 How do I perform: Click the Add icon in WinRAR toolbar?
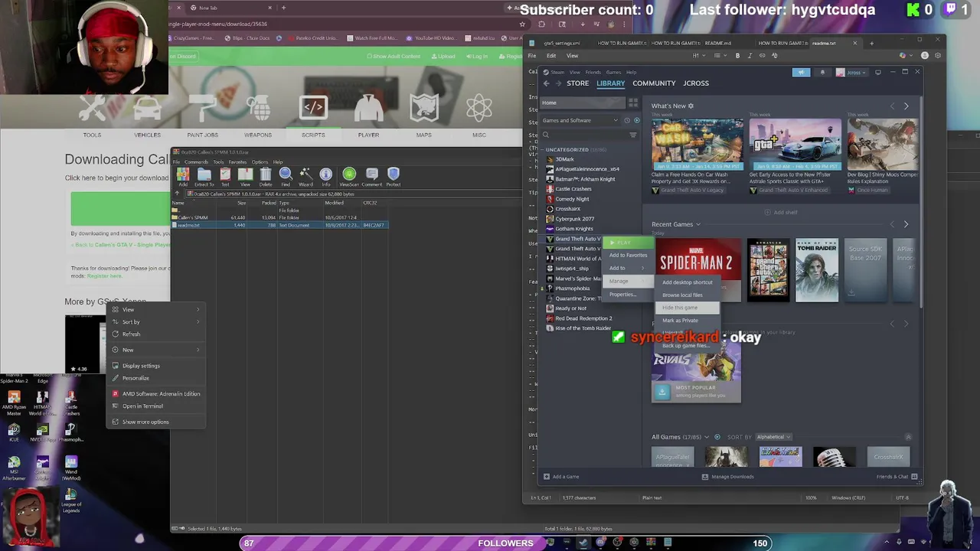click(183, 177)
